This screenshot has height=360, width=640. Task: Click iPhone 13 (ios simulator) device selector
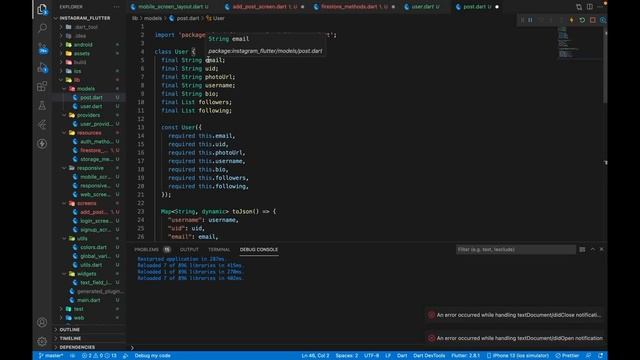[518, 356]
